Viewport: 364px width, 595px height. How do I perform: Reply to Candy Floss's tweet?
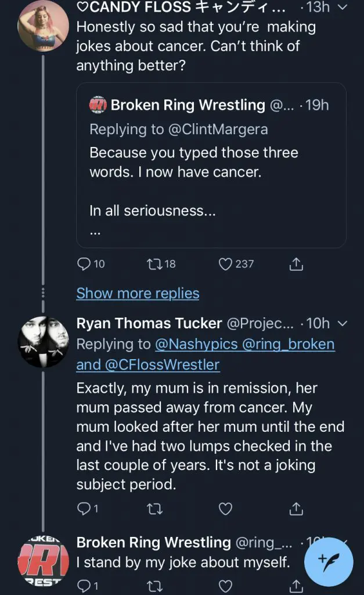84,264
